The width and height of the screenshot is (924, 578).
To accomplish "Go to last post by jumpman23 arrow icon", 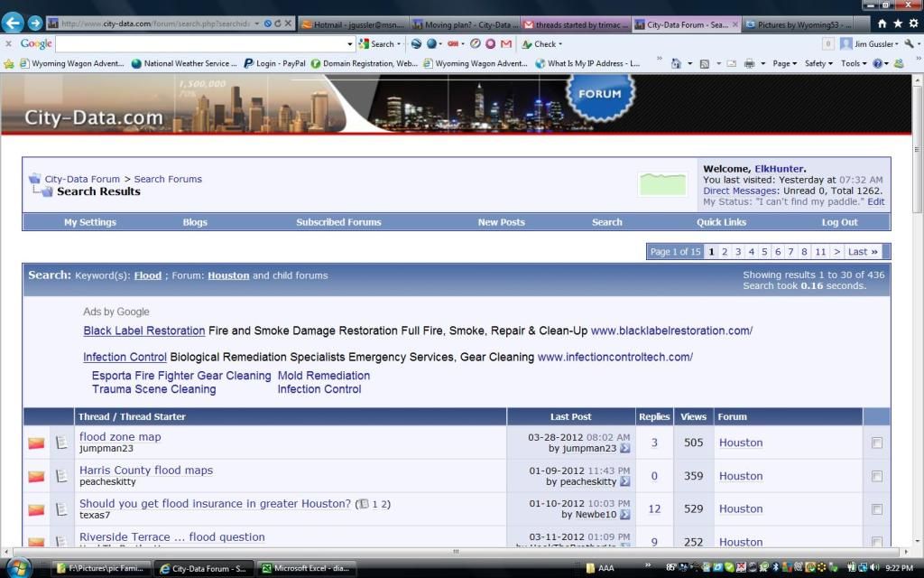I will click(624, 448).
